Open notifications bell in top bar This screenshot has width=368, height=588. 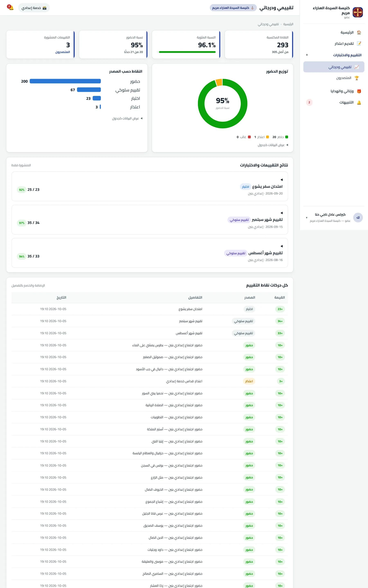pyautogui.click(x=11, y=8)
